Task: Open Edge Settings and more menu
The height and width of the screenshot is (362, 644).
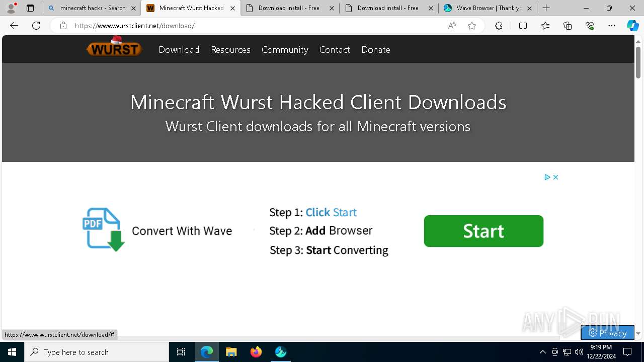Action: 612,26
